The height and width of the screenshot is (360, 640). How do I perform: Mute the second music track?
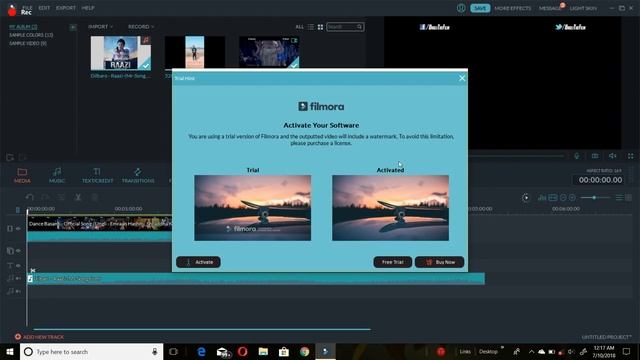18,291
